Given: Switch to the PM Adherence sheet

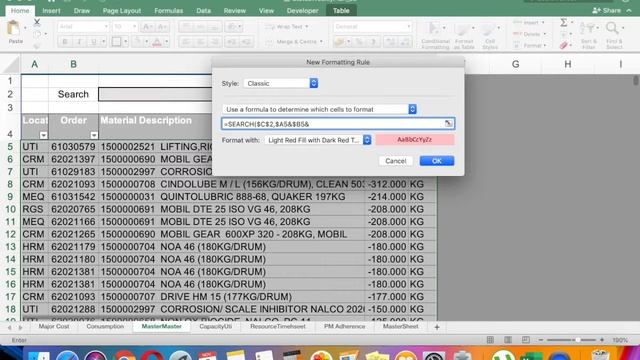Looking at the screenshot, I should pyautogui.click(x=344, y=327).
